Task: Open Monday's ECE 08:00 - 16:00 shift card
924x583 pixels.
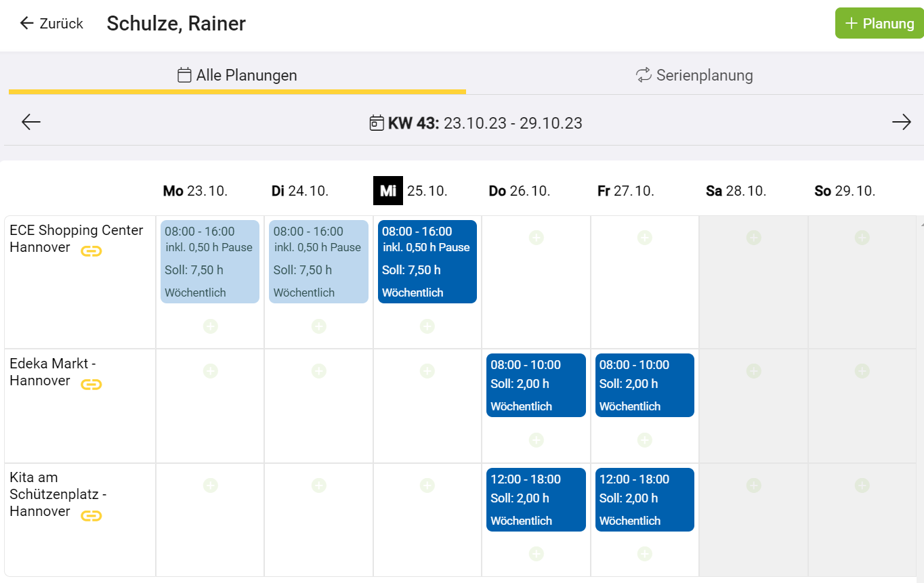Action: [210, 261]
